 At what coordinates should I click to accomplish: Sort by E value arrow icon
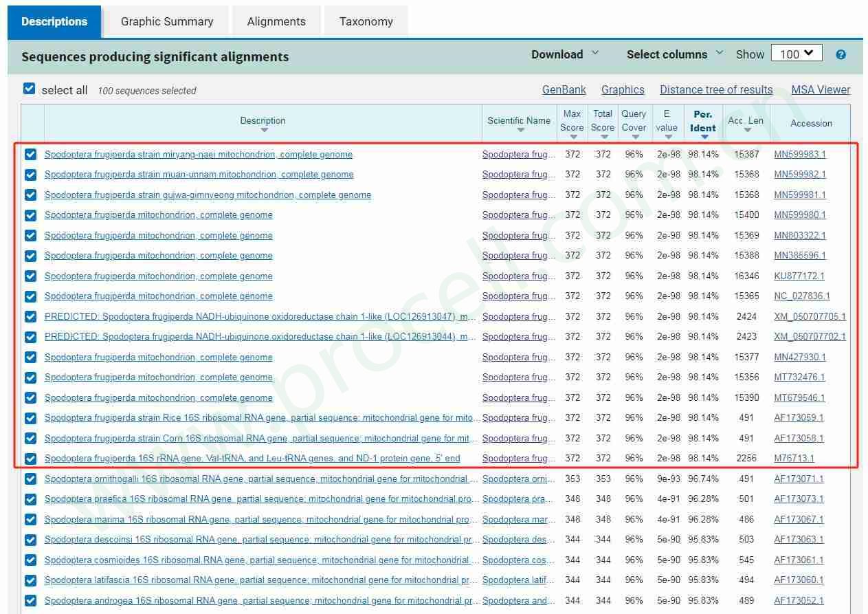pyautogui.click(x=667, y=137)
